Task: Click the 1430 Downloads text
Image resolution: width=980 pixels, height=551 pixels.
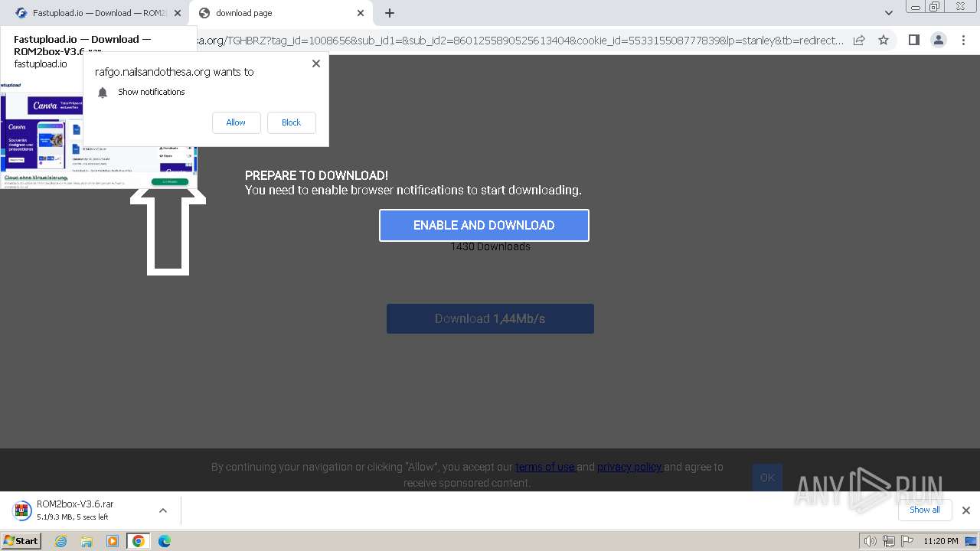Action: coord(490,246)
